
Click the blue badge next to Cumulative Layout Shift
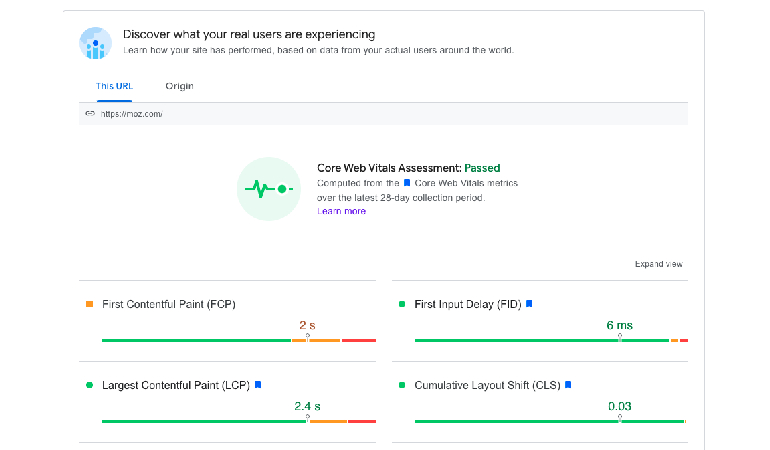[568, 384]
